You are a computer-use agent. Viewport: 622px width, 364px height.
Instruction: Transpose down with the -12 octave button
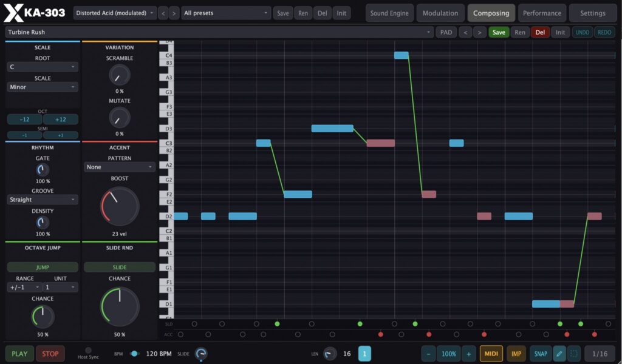point(24,119)
